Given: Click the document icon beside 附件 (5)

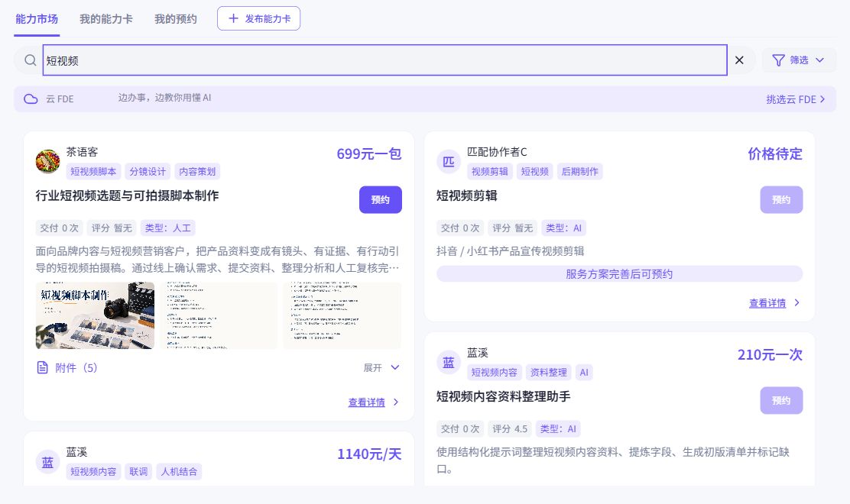Looking at the screenshot, I should [42, 368].
